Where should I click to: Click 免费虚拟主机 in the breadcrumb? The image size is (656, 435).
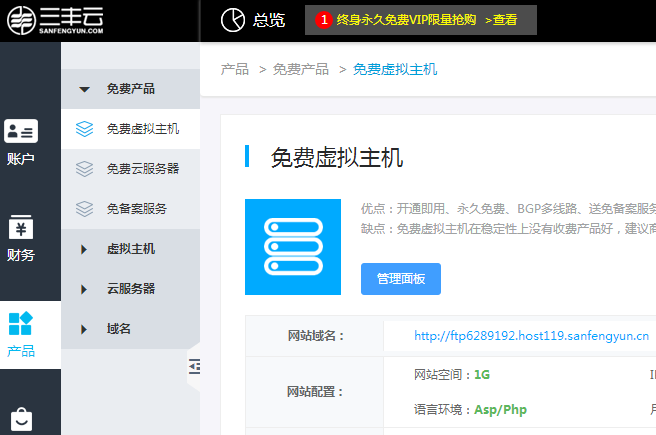pyautogui.click(x=395, y=69)
